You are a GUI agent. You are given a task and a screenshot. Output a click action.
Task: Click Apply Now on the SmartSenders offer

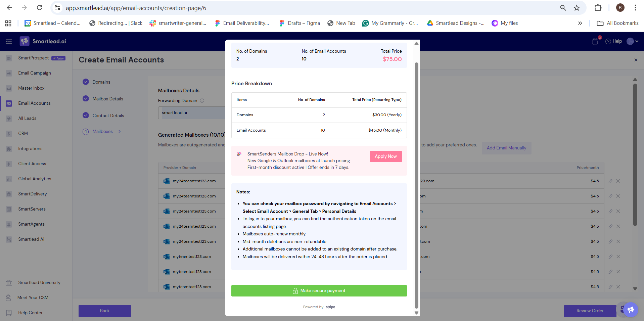[x=386, y=156]
